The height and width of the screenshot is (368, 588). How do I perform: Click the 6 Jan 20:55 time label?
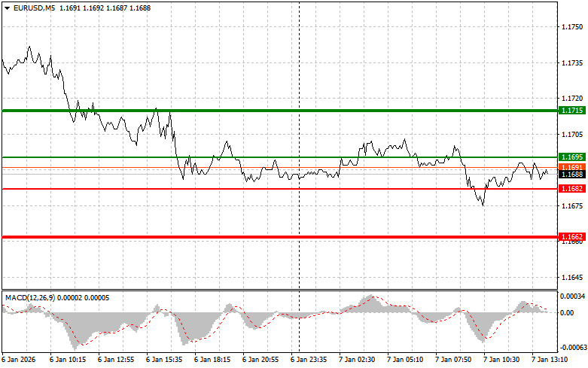click(260, 360)
